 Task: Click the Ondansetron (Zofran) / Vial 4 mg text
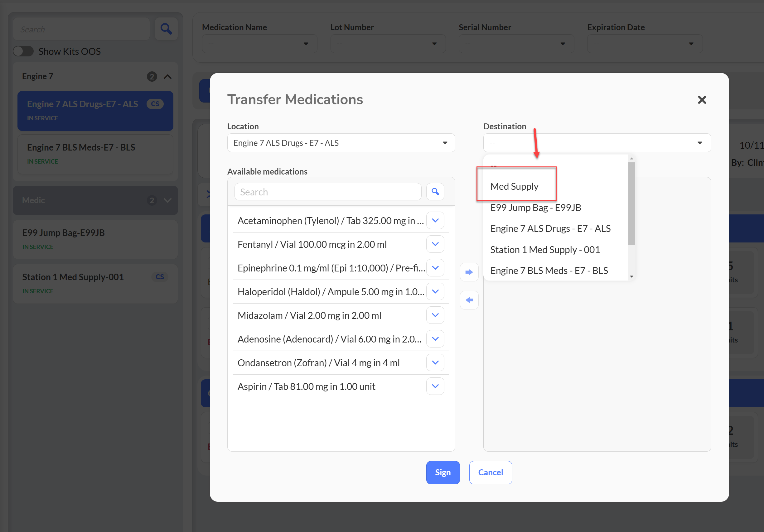pyautogui.click(x=318, y=363)
